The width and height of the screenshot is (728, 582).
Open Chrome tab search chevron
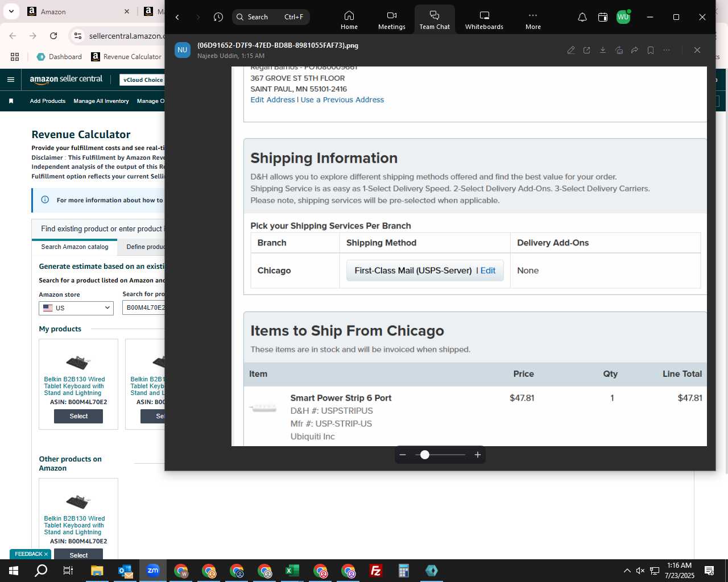pos(11,11)
